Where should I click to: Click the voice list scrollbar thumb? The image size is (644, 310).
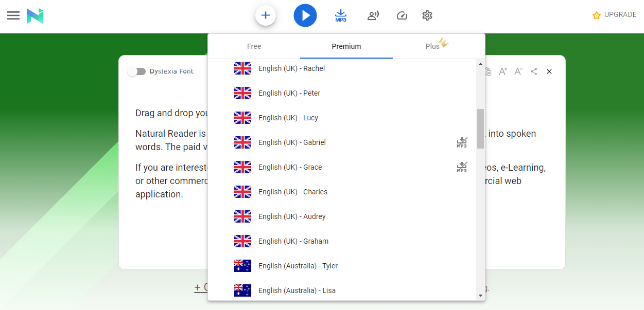click(481, 129)
